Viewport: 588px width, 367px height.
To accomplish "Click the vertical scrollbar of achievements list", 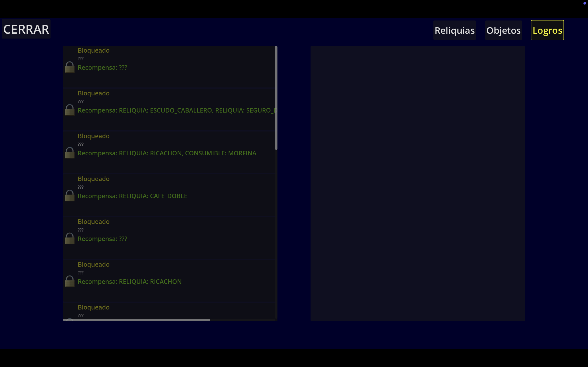I will [276, 98].
